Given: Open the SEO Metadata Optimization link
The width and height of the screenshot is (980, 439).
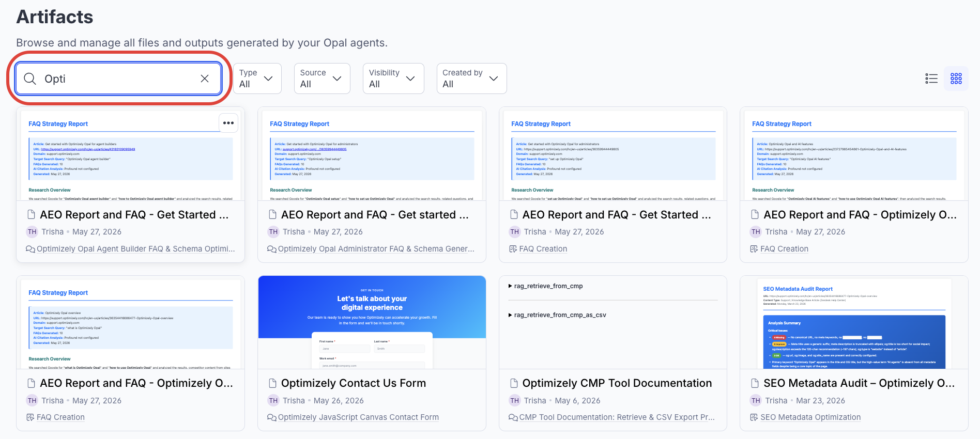Looking at the screenshot, I should [x=810, y=417].
